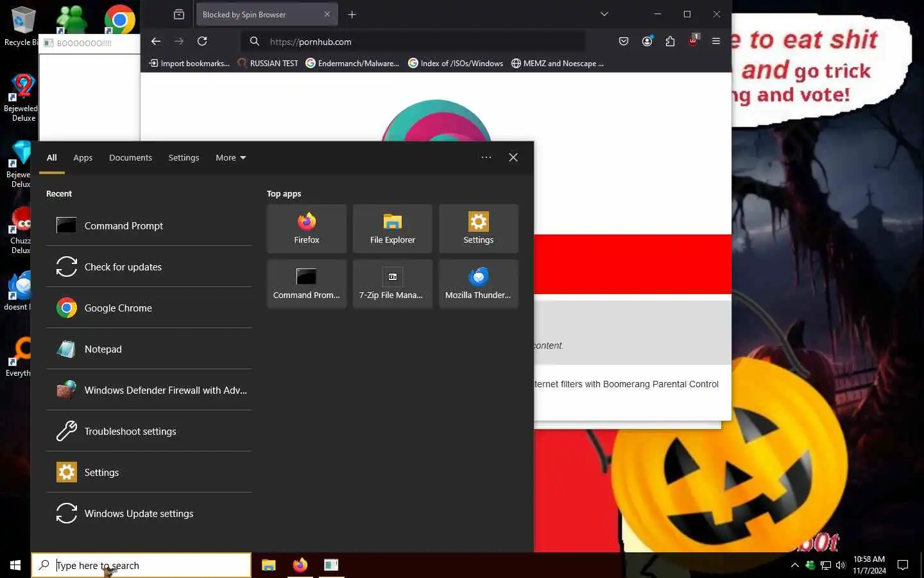The height and width of the screenshot is (578, 924).
Task: Open Google Chrome from Recent list
Action: tap(149, 308)
